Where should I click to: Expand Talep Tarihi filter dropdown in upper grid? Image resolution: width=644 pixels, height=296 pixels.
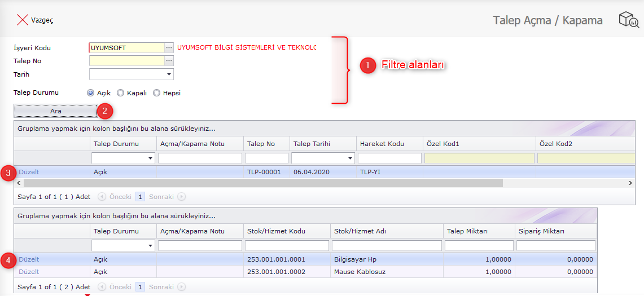tap(350, 158)
